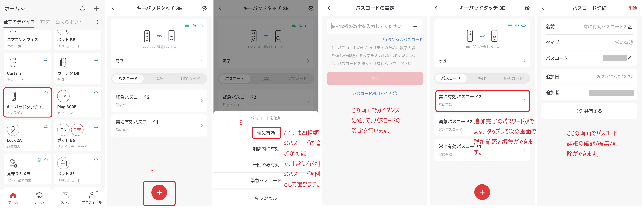Open the ホーム dropdown at top left
This screenshot has height=208, width=644.
[15, 9]
